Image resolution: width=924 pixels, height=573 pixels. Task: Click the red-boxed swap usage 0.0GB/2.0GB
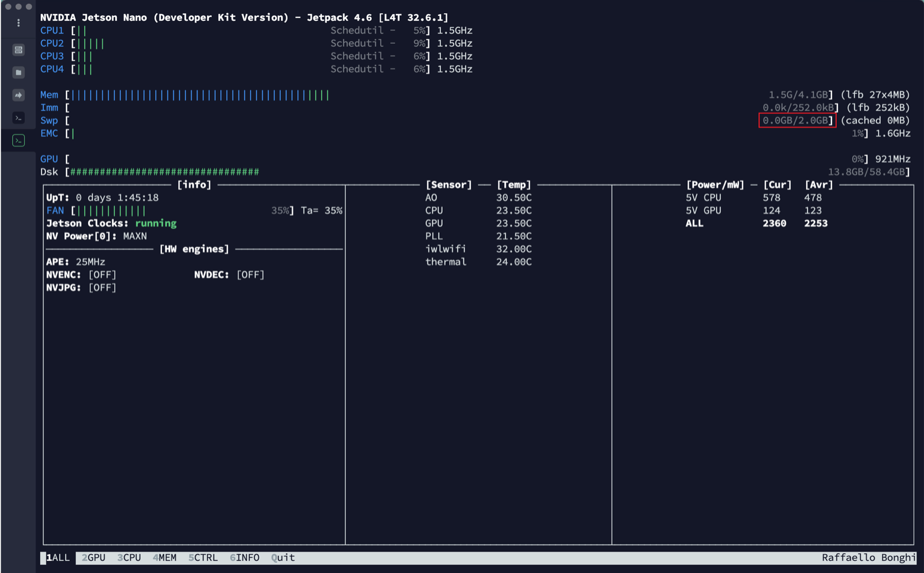coord(797,120)
